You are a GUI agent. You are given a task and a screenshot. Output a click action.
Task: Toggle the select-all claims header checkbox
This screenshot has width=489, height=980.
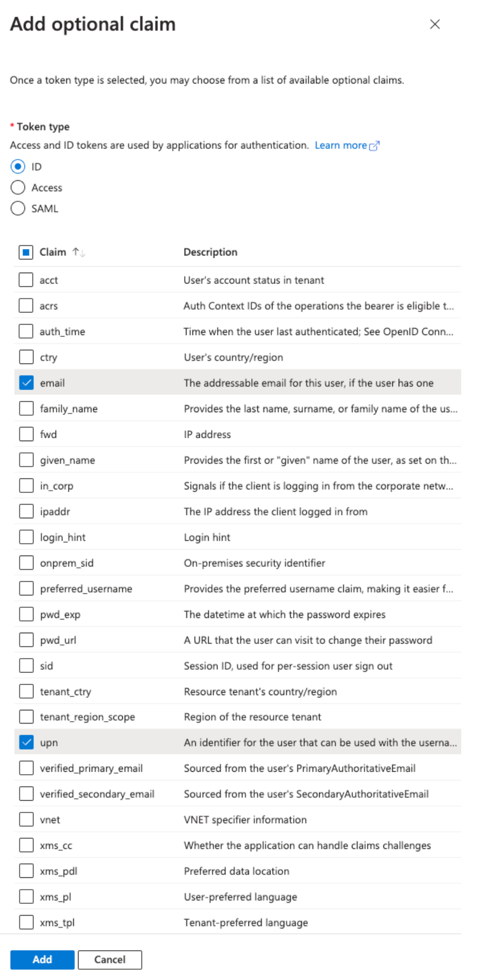26,252
